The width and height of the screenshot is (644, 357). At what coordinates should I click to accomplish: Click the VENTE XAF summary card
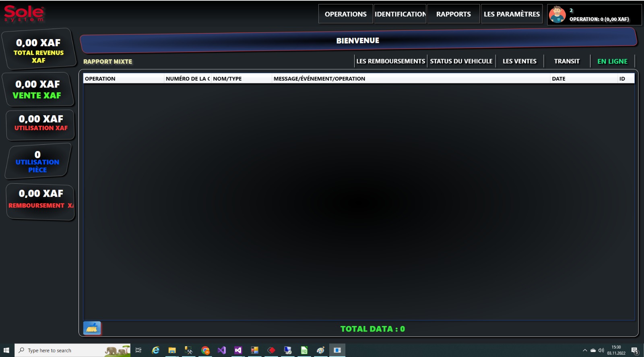tap(37, 89)
